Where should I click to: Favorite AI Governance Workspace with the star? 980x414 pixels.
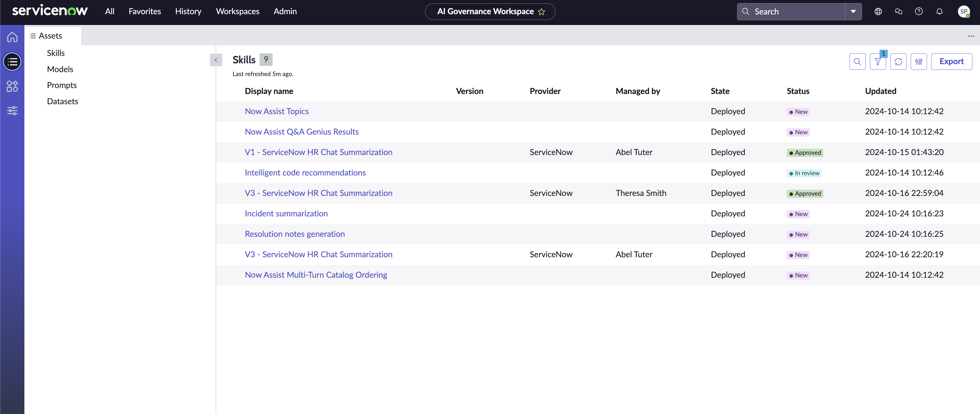(541, 12)
